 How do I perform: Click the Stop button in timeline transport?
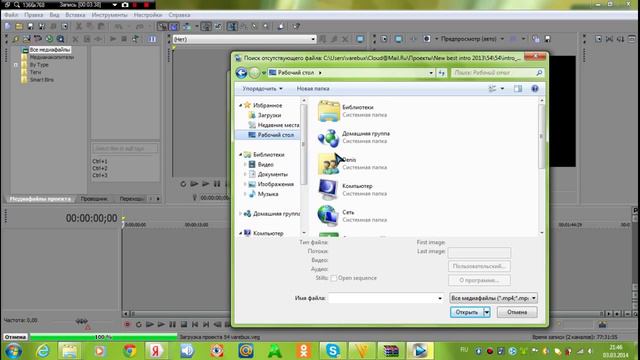point(184,324)
